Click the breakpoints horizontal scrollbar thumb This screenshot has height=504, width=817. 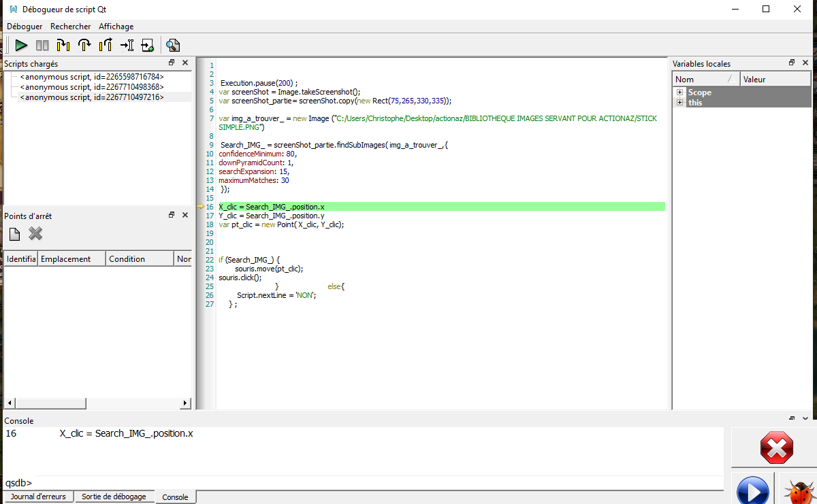50,403
